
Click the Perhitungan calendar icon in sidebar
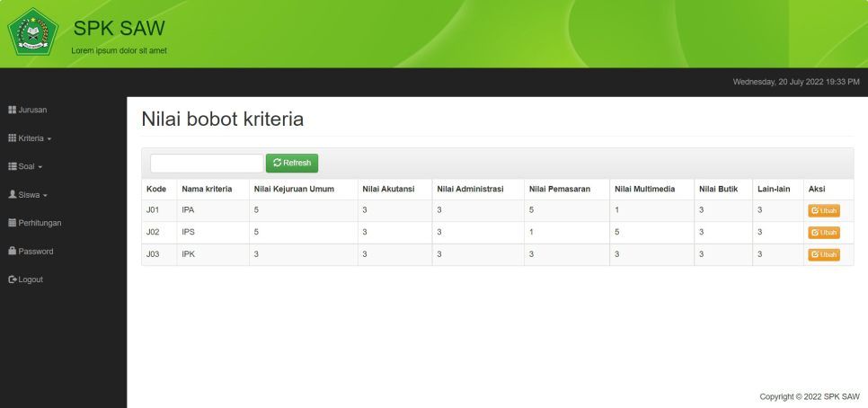pos(12,223)
